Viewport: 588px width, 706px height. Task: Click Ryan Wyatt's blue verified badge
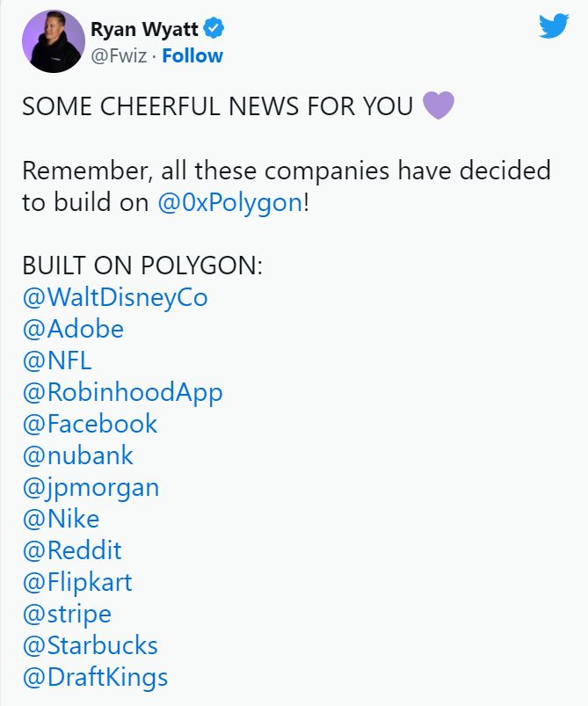click(x=214, y=29)
